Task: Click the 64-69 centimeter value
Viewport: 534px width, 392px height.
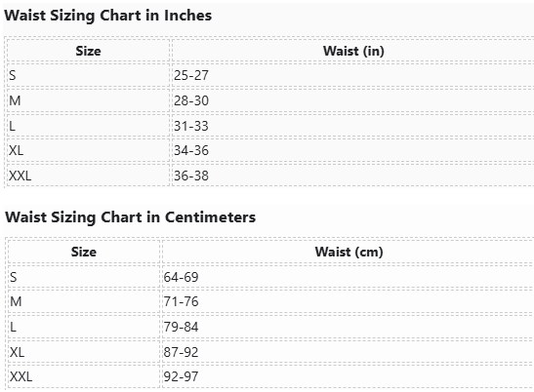Action: [x=181, y=277]
